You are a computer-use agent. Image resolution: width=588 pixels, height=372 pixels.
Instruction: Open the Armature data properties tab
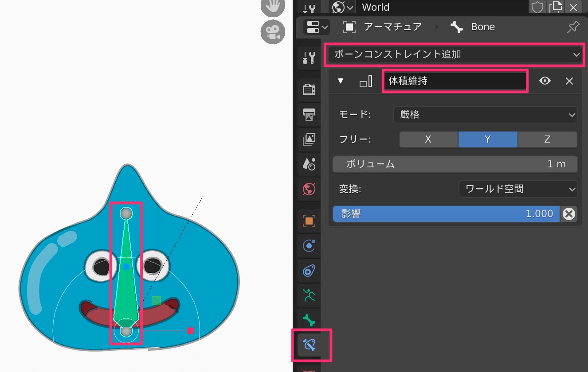pos(309,295)
